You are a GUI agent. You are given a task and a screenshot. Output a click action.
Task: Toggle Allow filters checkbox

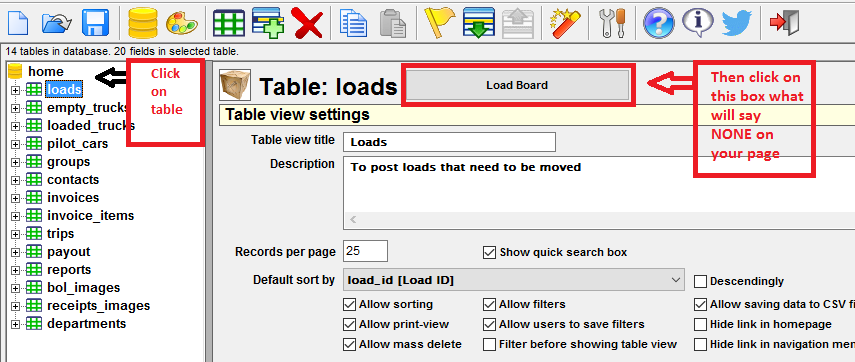click(489, 304)
